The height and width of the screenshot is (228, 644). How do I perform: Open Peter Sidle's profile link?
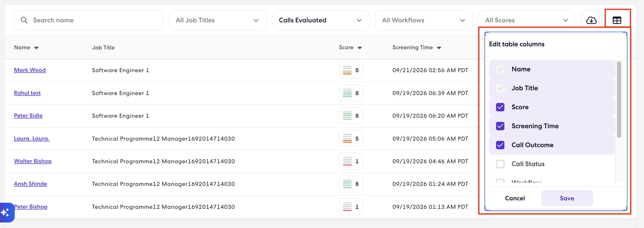point(28,116)
